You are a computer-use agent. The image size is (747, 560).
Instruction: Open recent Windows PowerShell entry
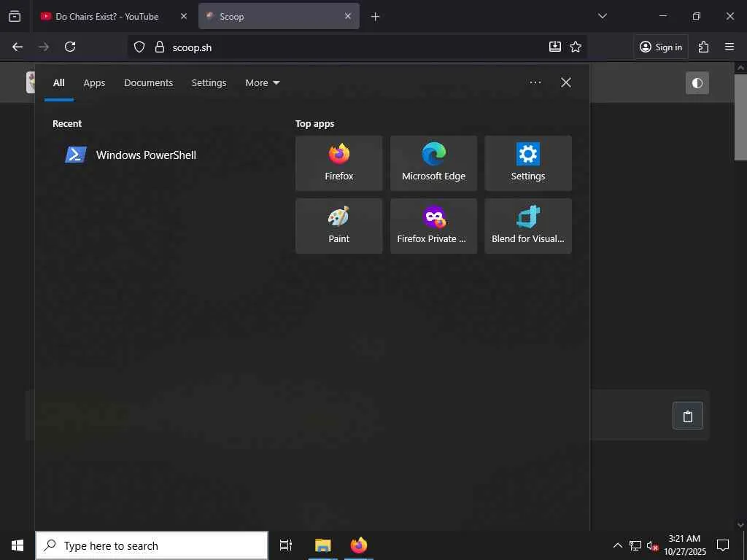(131, 155)
